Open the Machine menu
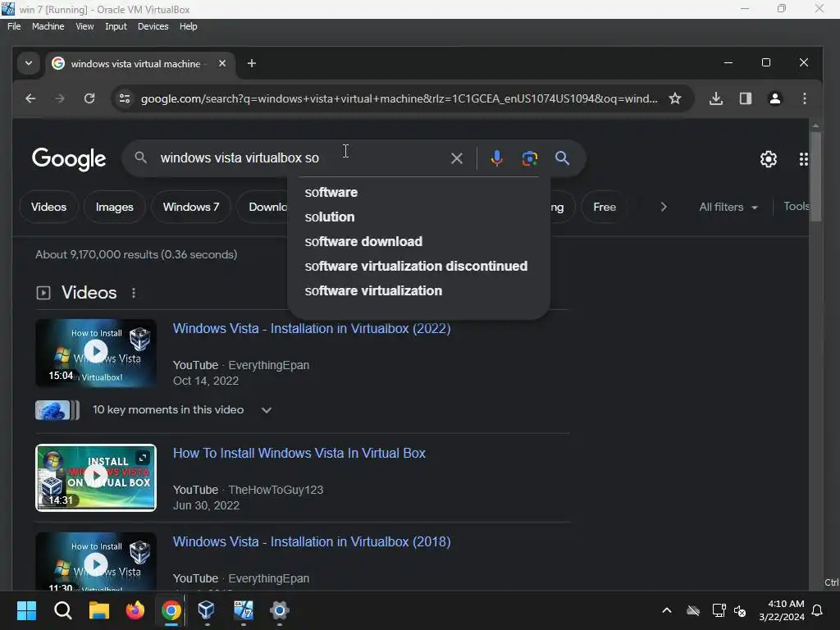This screenshot has height=630, width=840. 48,26
